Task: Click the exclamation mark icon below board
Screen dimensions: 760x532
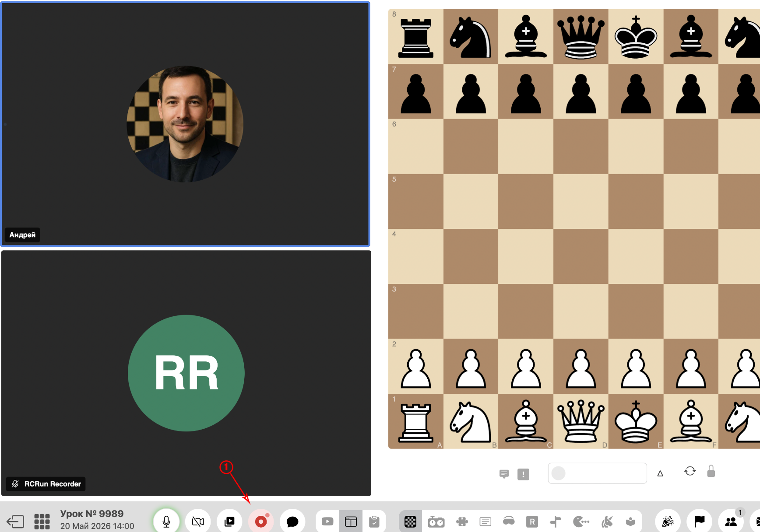Action: [523, 474]
